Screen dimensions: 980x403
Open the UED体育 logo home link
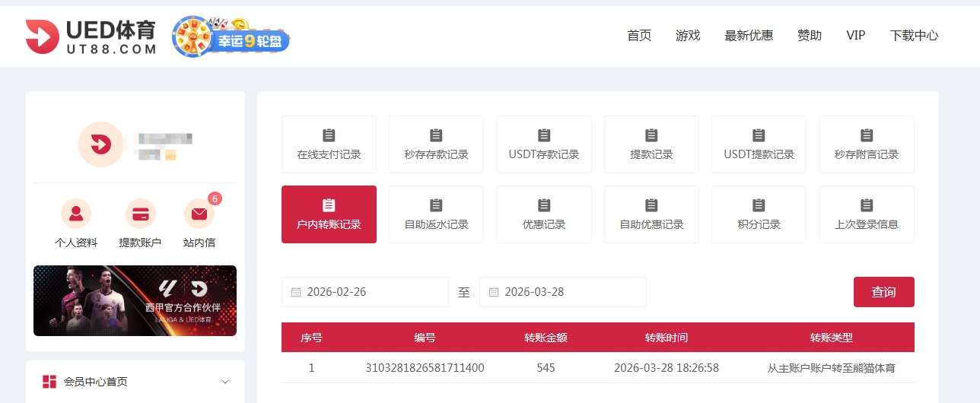(x=91, y=36)
